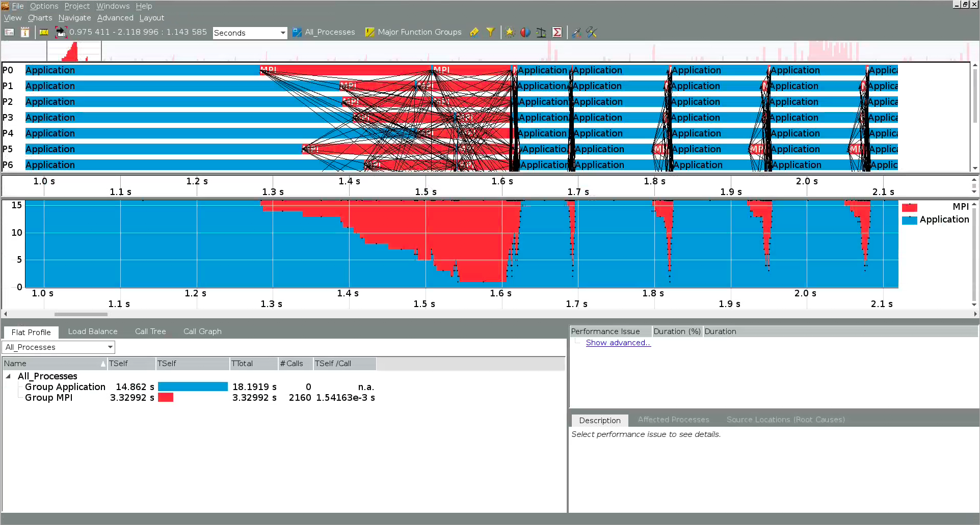980x525 pixels.
Task: Click the yellow time ruler toolbar icon
Action: point(44,32)
